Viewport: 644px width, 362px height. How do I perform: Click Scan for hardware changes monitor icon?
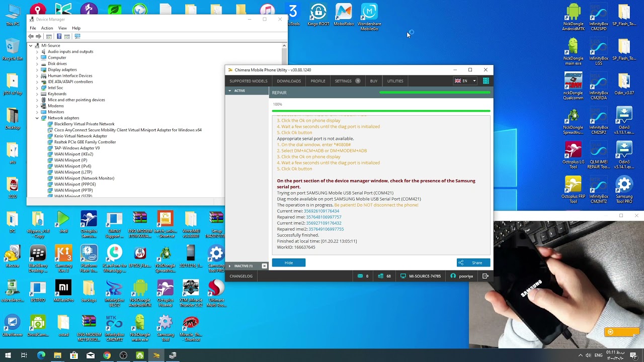pyautogui.click(x=77, y=36)
